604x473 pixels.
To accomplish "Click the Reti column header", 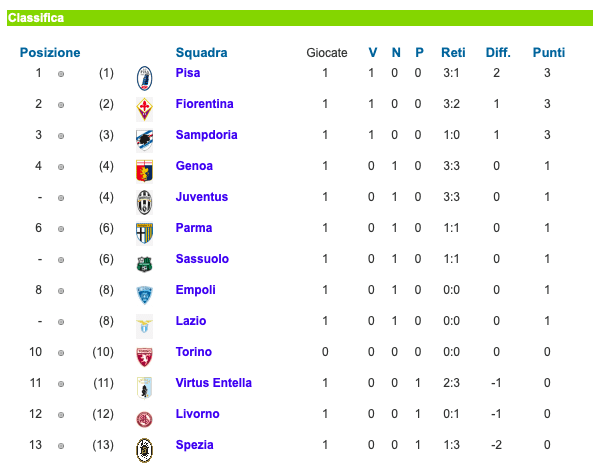I will pos(453,53).
